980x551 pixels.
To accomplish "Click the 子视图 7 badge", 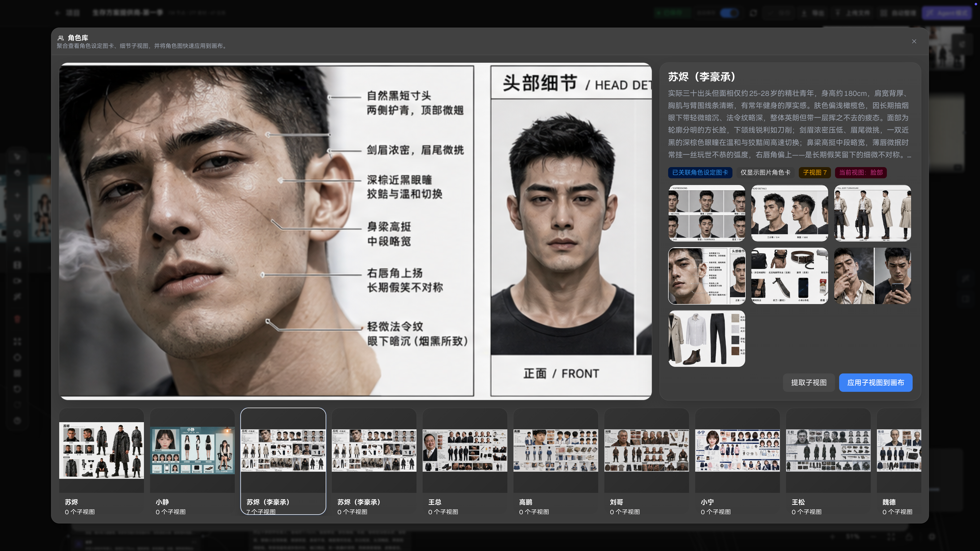I will (815, 172).
